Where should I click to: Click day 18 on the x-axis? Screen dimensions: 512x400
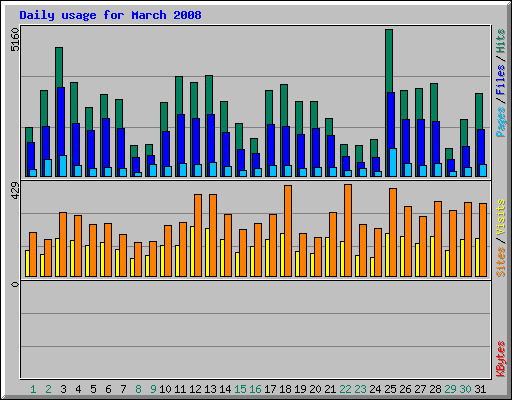coord(285,389)
